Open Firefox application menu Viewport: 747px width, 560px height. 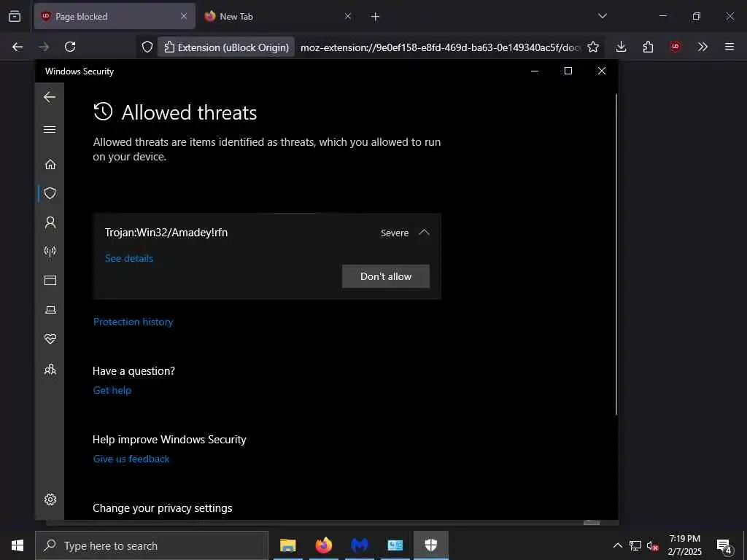coord(729,47)
